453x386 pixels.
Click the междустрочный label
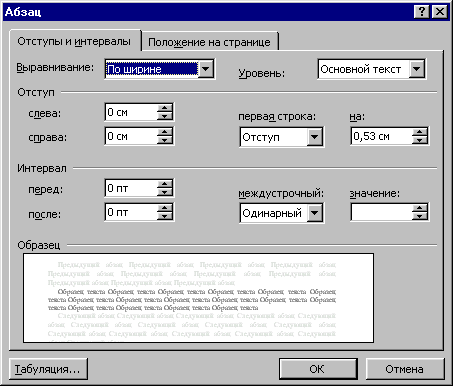(x=281, y=193)
